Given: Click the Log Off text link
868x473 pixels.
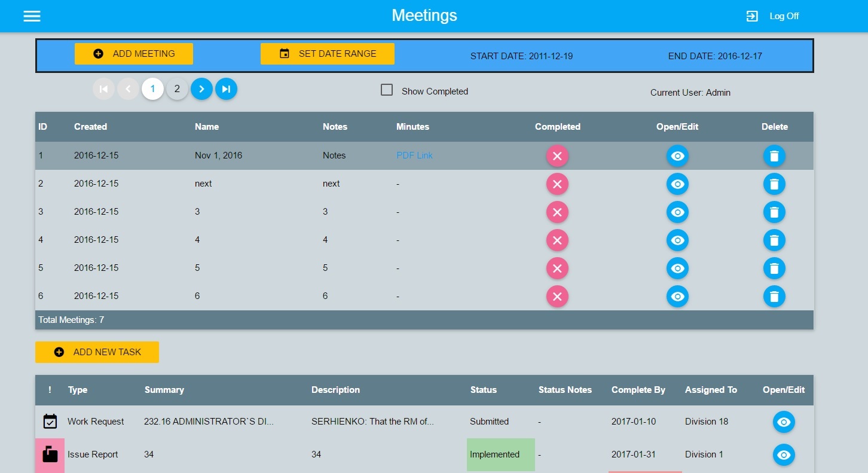Looking at the screenshot, I should (x=784, y=16).
